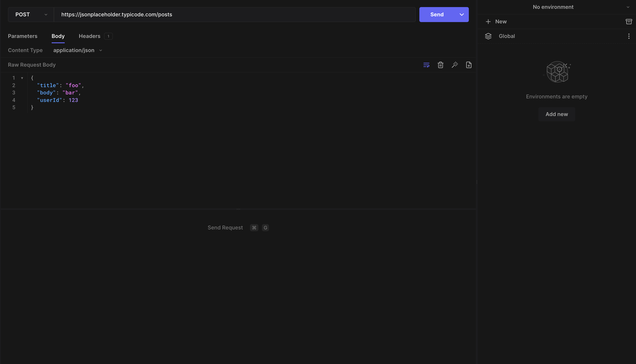Viewport: 636px width, 364px height.
Task: Clear the raw request body using the trash icon
Action: (440, 65)
